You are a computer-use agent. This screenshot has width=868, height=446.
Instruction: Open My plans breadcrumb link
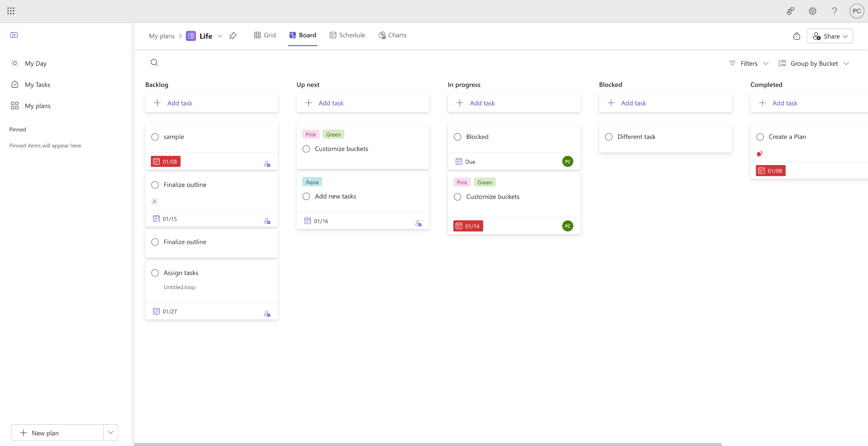click(x=162, y=36)
